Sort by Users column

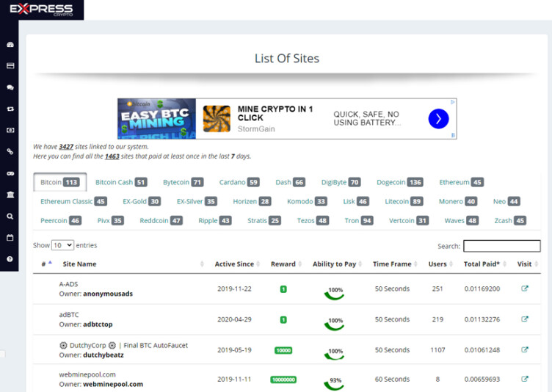(x=440, y=264)
